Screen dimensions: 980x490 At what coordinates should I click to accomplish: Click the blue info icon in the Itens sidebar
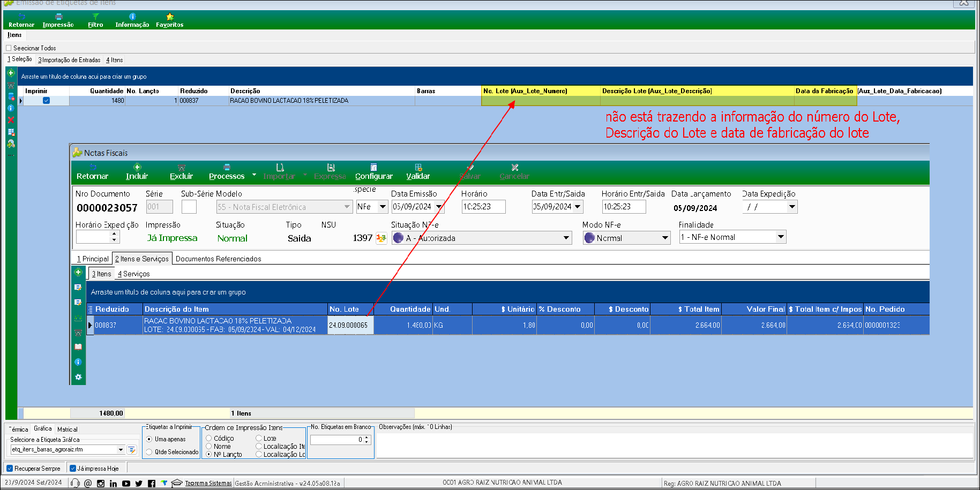[x=78, y=362]
